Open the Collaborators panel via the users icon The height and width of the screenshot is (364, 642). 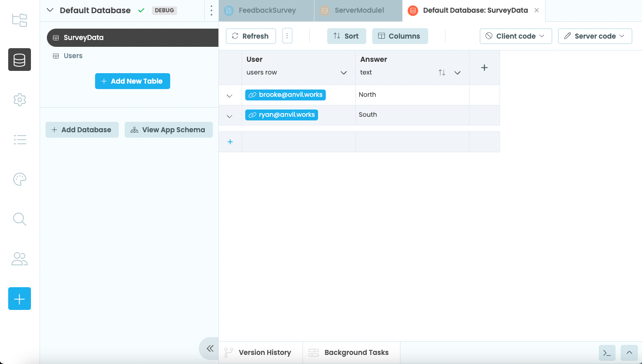[x=19, y=259]
